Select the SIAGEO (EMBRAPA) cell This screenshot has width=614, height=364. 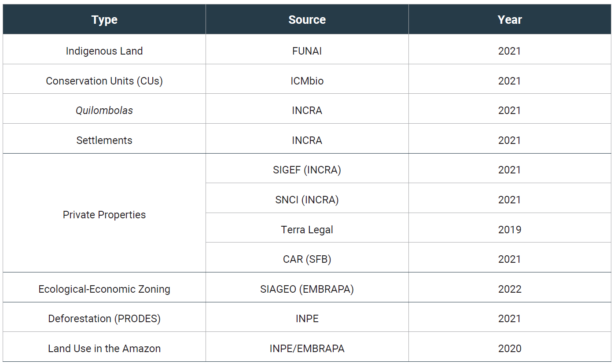307,289
